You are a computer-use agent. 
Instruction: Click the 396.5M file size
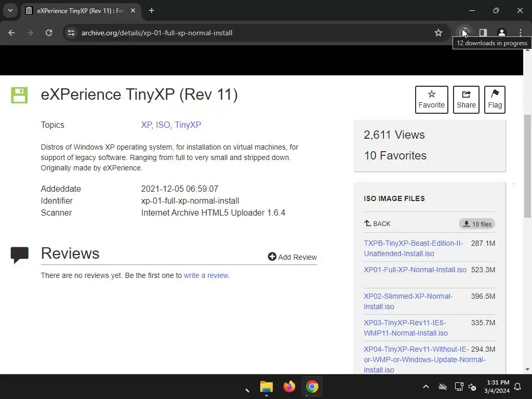pyautogui.click(x=483, y=296)
